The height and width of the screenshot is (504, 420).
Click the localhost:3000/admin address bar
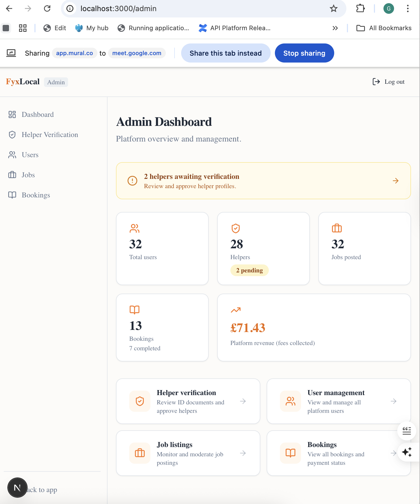click(x=185, y=8)
